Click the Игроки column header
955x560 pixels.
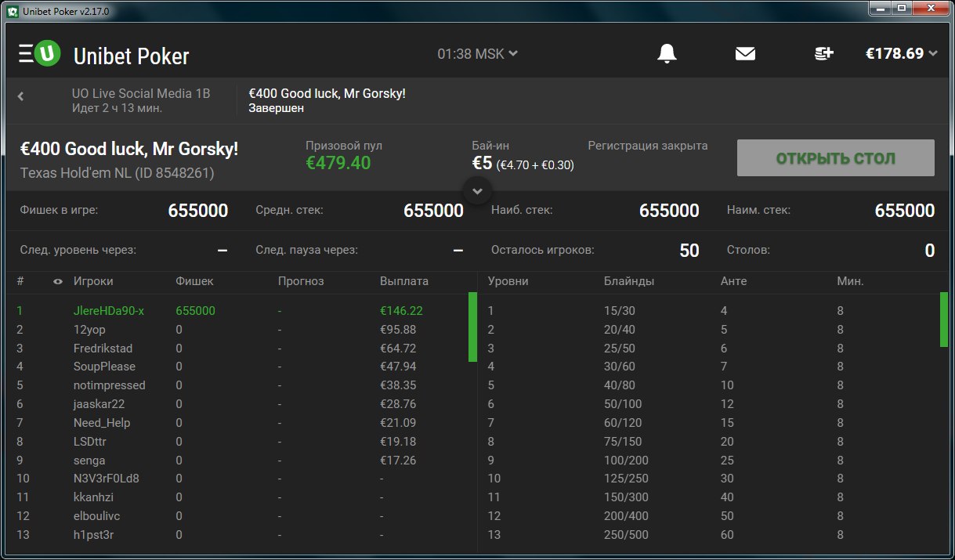[x=93, y=281]
